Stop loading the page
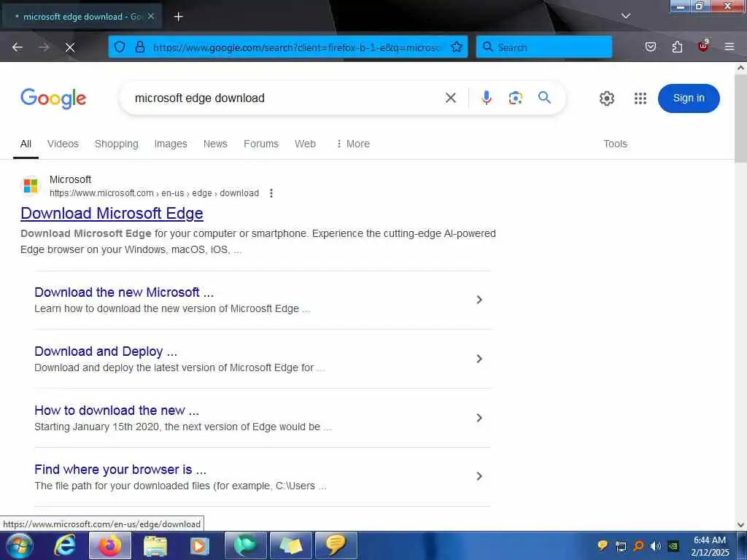The width and height of the screenshot is (747, 560). (x=69, y=47)
